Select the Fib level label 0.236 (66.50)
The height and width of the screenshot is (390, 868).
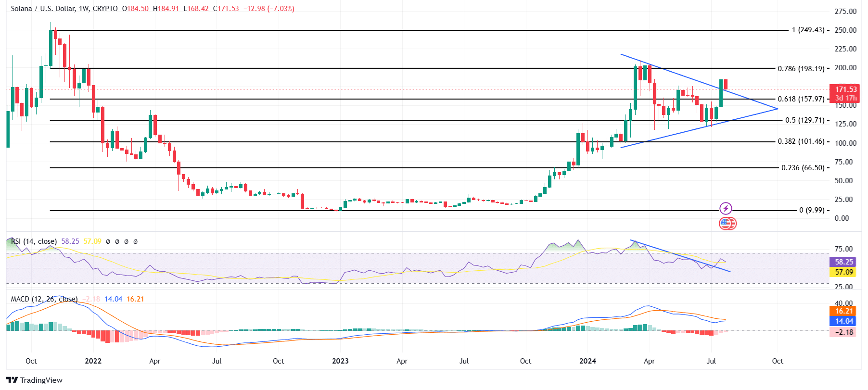(x=803, y=168)
